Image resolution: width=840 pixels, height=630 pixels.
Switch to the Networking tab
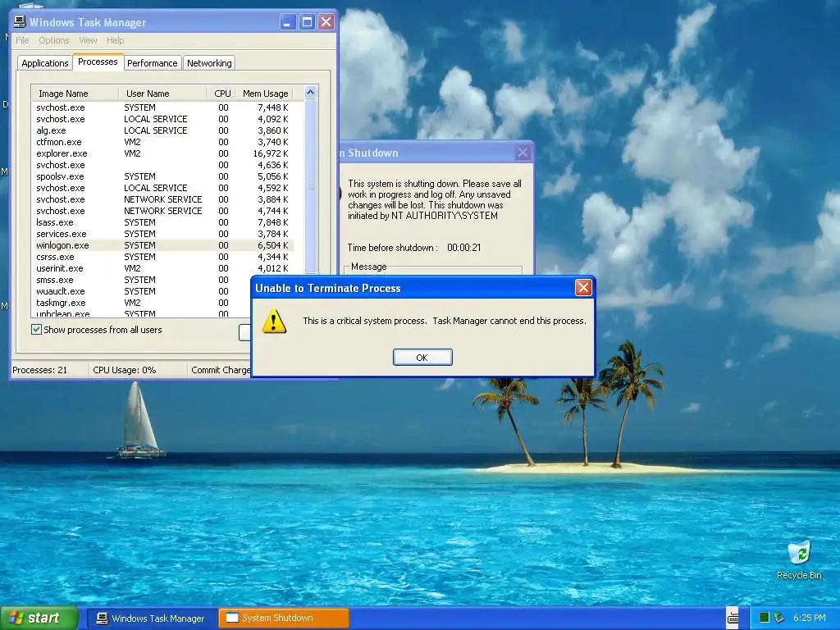[x=209, y=63]
